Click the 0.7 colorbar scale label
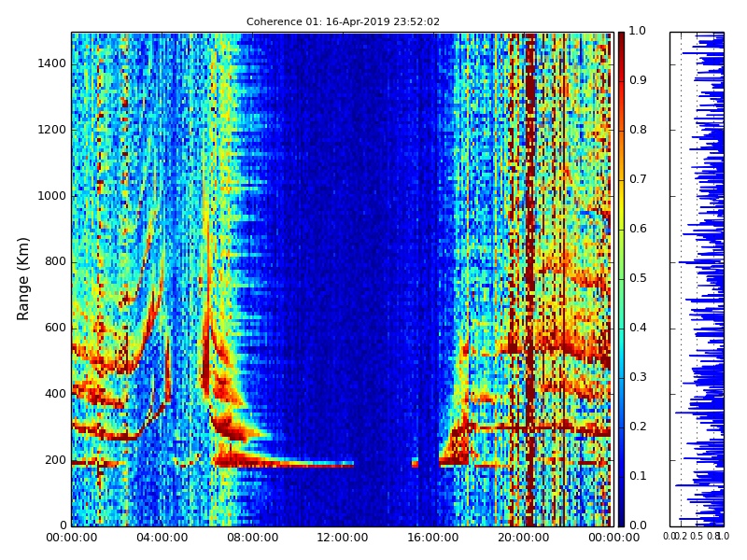Viewport: 747px width, 560px height. 638,179
